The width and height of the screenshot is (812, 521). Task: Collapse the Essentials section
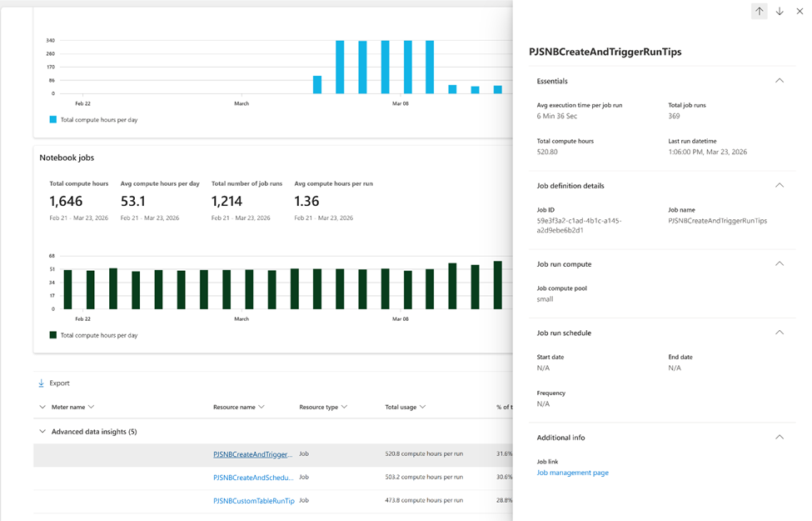[780, 81]
